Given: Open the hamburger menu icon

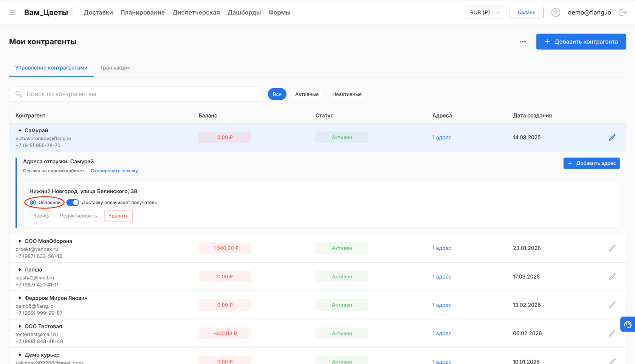Looking at the screenshot, I should coord(12,12).
